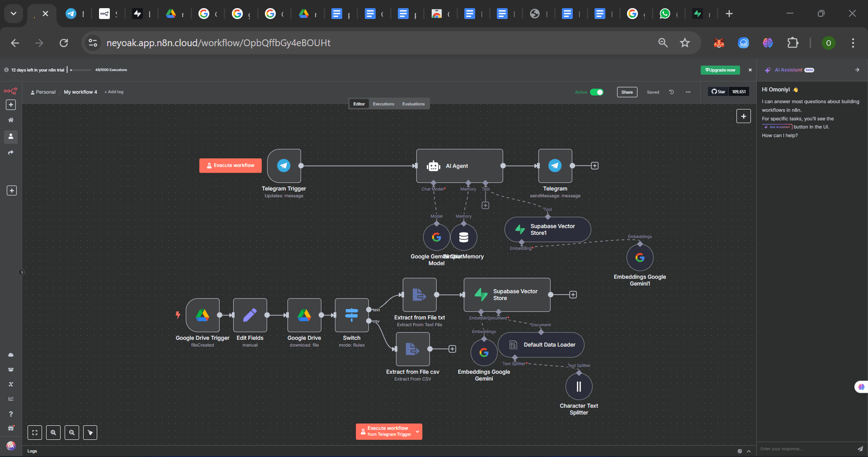Select the Google Drive Trigger node
This screenshot has width=868, height=457.
coord(203,315)
